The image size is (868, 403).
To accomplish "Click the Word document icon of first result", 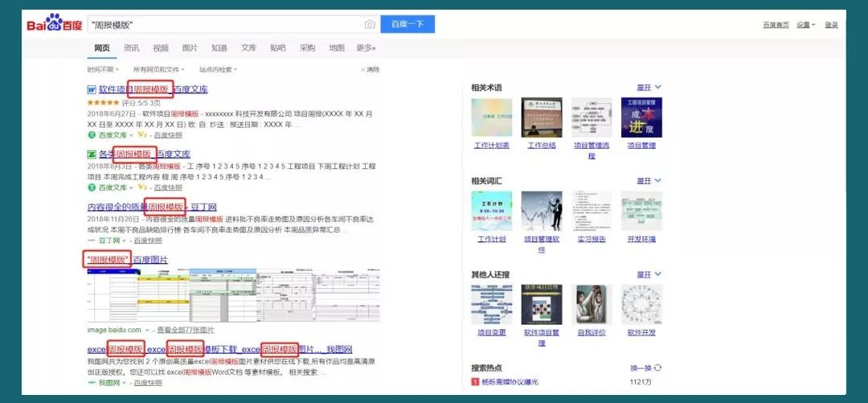I will coord(92,89).
